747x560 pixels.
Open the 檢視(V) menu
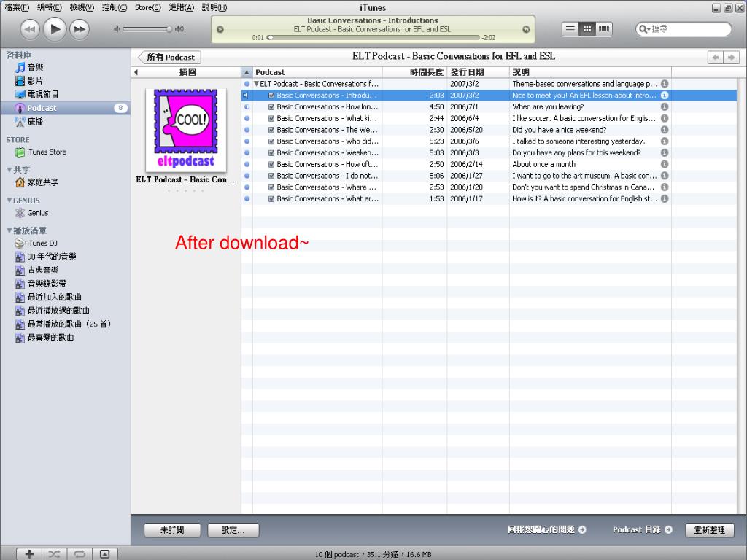coord(82,7)
